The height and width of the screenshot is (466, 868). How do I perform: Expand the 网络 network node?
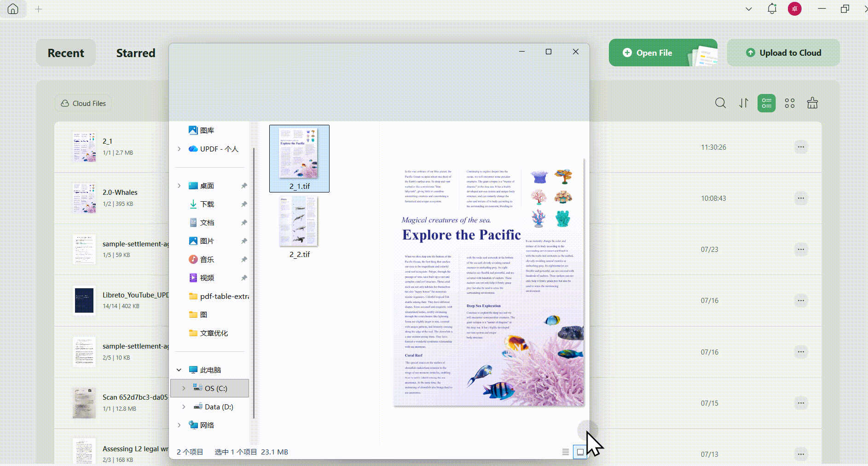pos(179,425)
